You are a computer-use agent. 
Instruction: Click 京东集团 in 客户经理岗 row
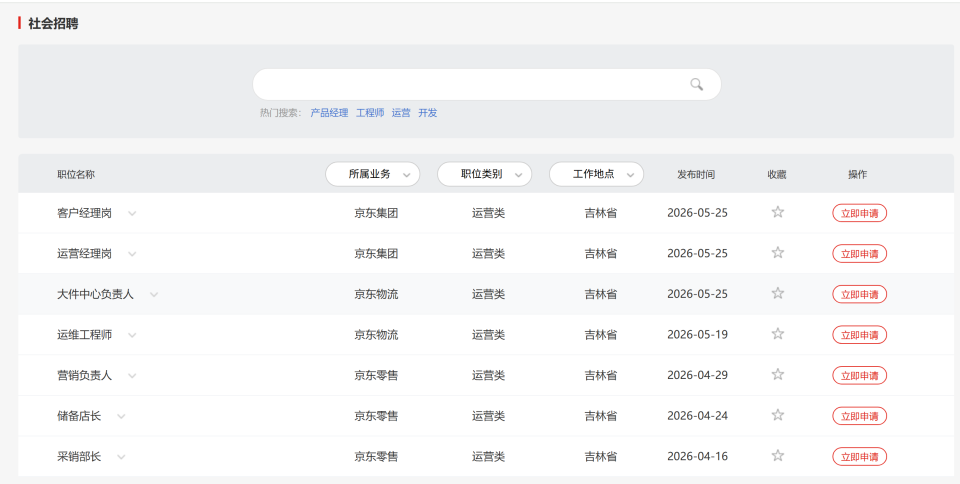(x=376, y=213)
